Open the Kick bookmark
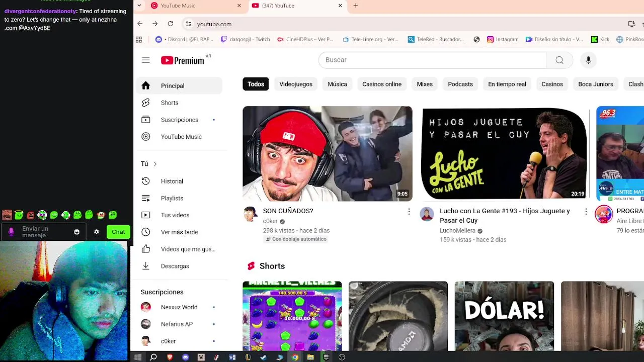This screenshot has height=362, width=644. (x=600, y=39)
